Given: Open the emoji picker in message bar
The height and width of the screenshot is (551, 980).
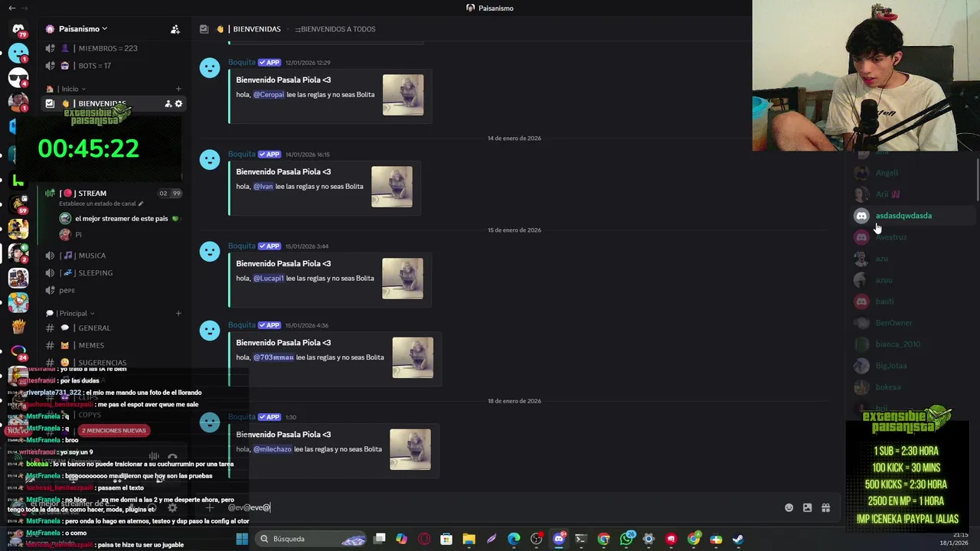Looking at the screenshot, I should pos(789,507).
